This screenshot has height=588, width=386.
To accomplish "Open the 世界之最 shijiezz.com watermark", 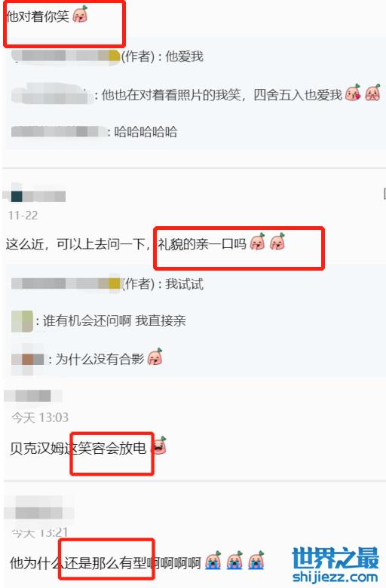I will pyautogui.click(x=335, y=565).
